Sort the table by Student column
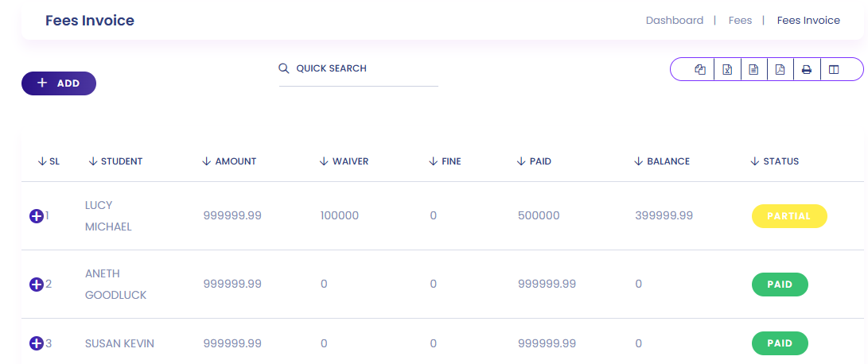Image resolution: width=868 pixels, height=364 pixels. (x=115, y=161)
